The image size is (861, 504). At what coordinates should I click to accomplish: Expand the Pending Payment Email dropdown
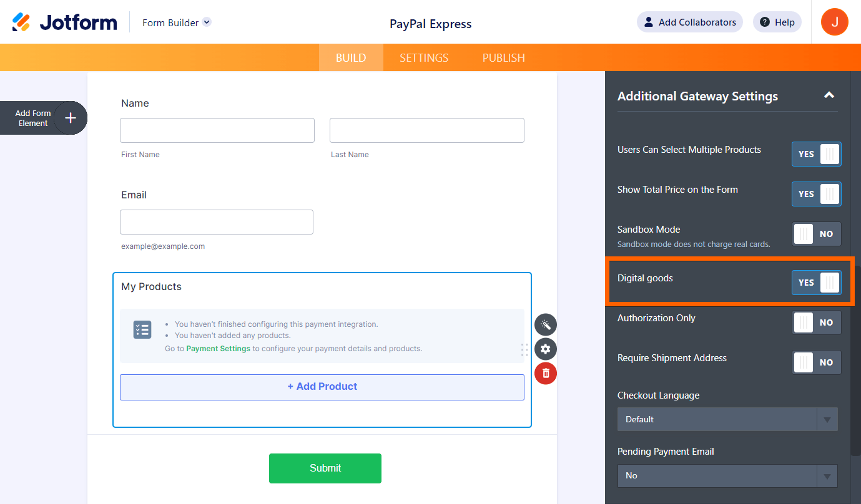pos(727,475)
